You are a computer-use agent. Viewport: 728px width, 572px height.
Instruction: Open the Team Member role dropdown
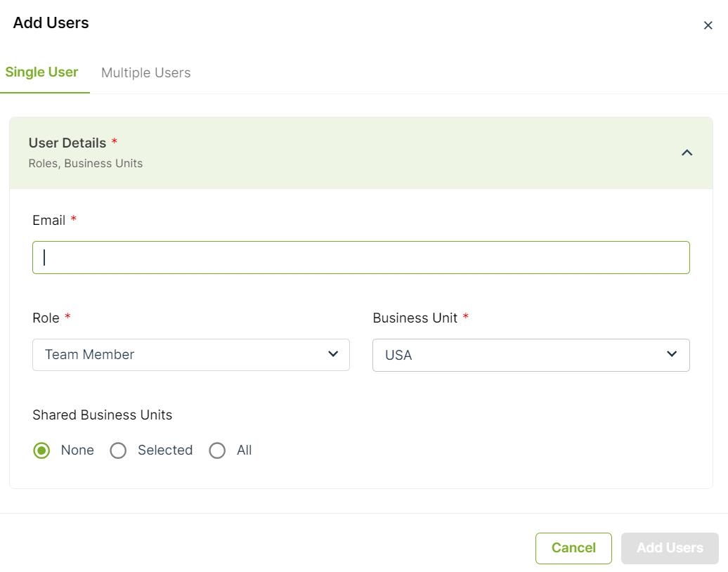click(x=191, y=355)
